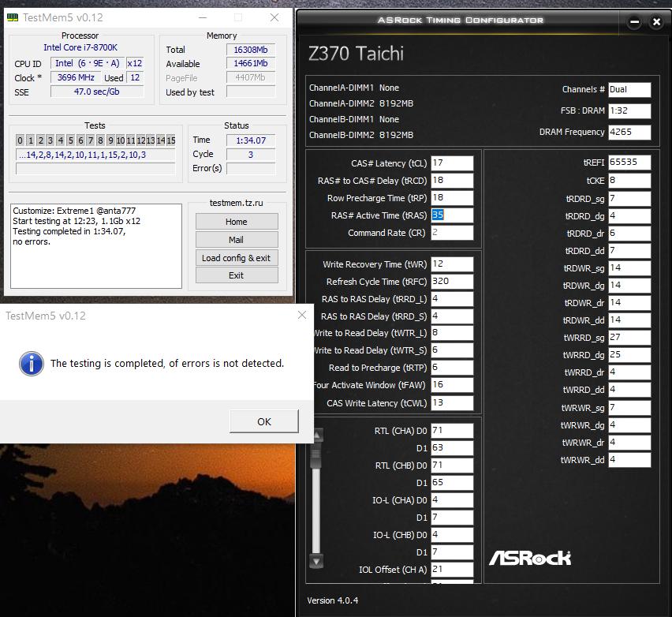Click the Total memory value 16308Mb
672x617 pixels.
251,50
